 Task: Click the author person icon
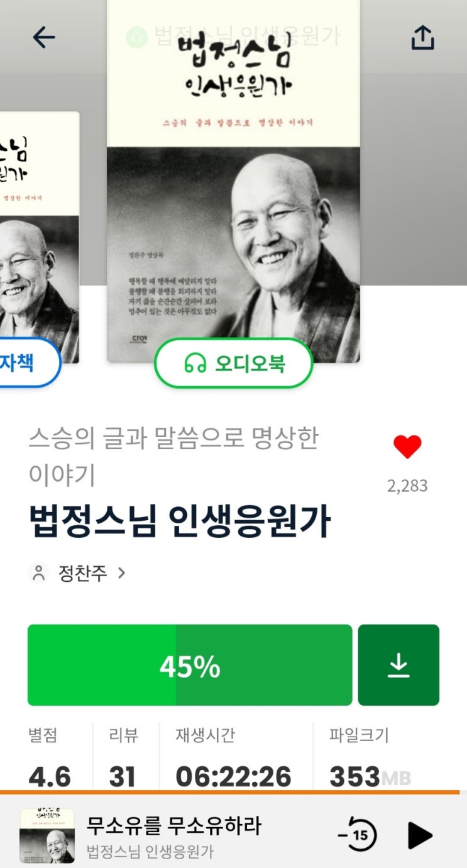click(x=39, y=573)
